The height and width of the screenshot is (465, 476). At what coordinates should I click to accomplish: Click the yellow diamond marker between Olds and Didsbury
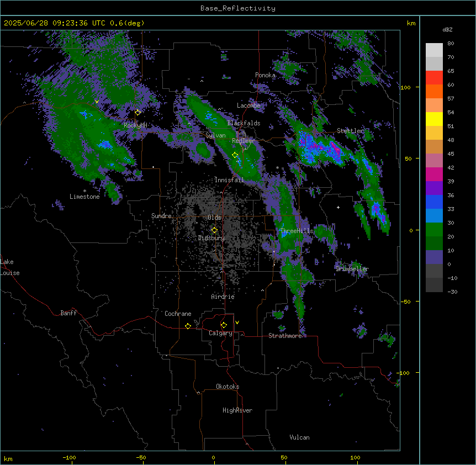pos(214,230)
